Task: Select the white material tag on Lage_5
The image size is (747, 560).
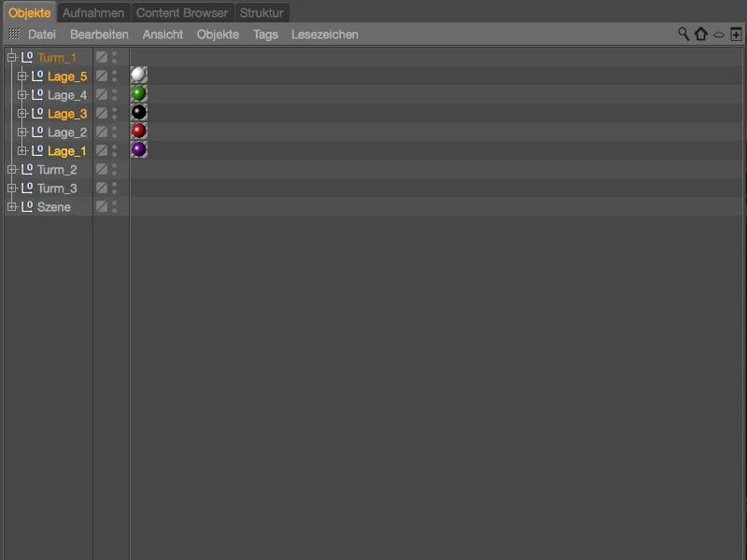Action: tap(138, 75)
